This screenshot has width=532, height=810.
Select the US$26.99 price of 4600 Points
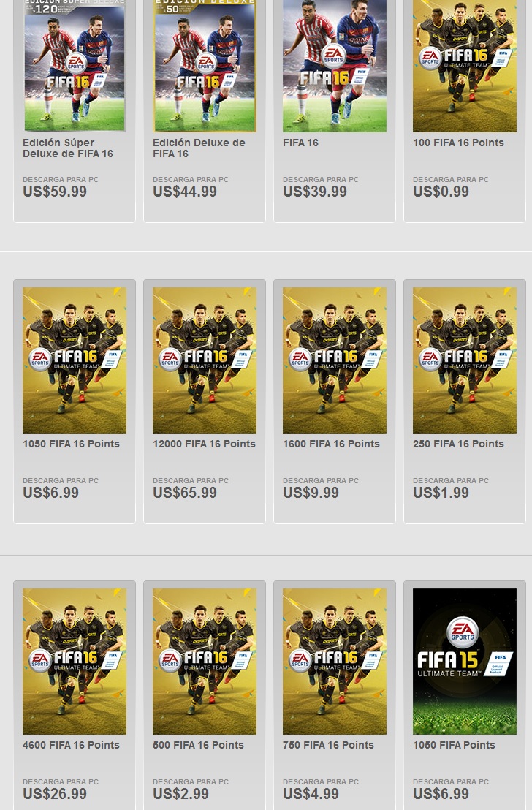pos(55,793)
